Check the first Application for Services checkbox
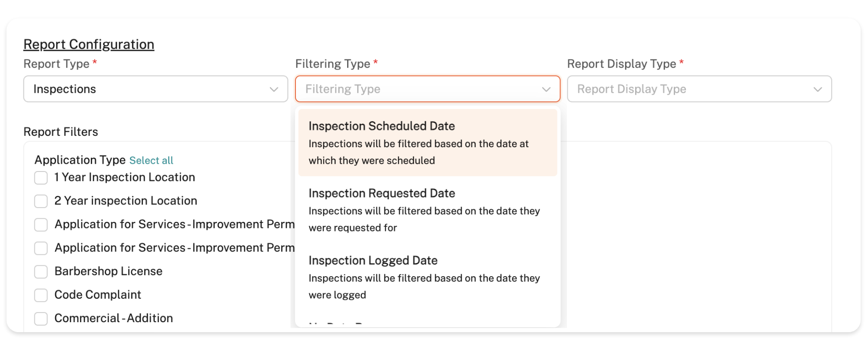868x343 pixels. [x=41, y=224]
